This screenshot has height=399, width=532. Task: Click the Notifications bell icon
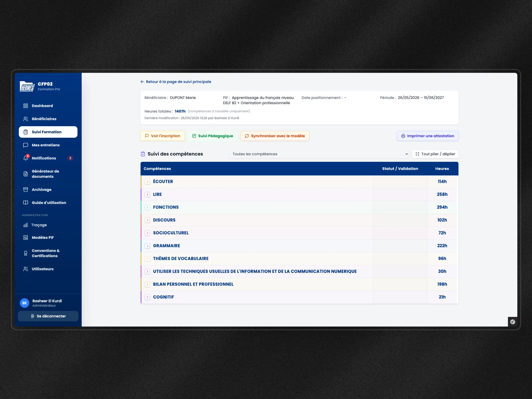(x=25, y=158)
